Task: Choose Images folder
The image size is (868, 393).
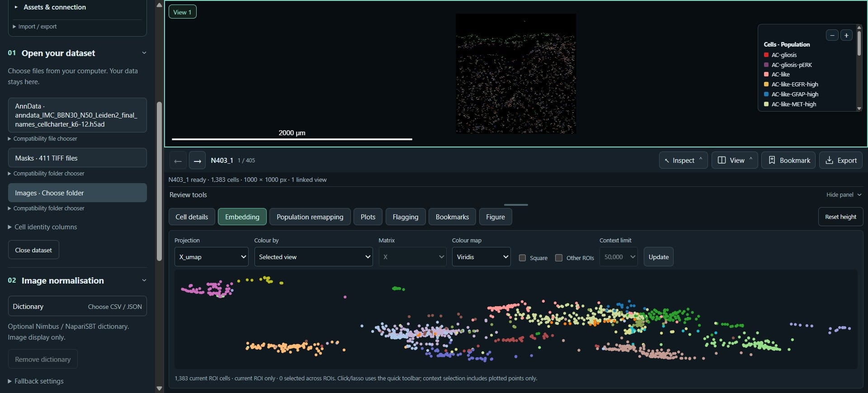Action: [x=77, y=193]
